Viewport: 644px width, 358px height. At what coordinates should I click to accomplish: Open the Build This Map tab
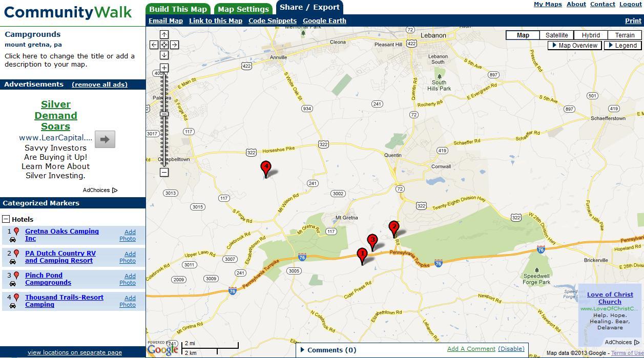pos(178,9)
